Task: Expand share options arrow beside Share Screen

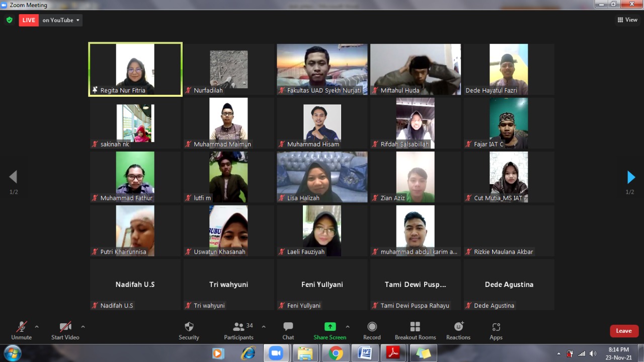Action: pyautogui.click(x=348, y=327)
